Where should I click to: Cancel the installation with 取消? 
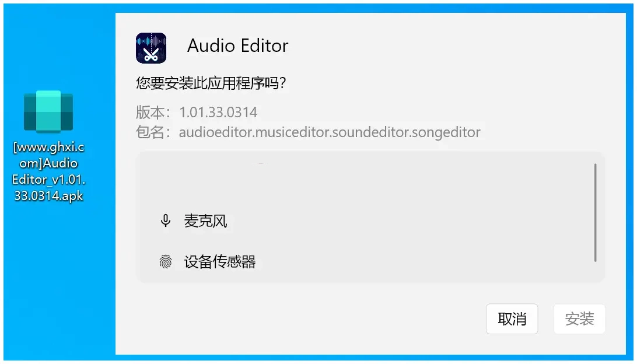pyautogui.click(x=512, y=319)
